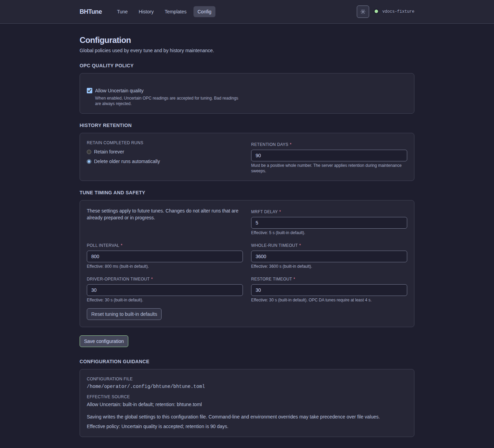Uncheck Allow Uncertain quality checkbox
The width and height of the screenshot is (494, 448).
[90, 91]
